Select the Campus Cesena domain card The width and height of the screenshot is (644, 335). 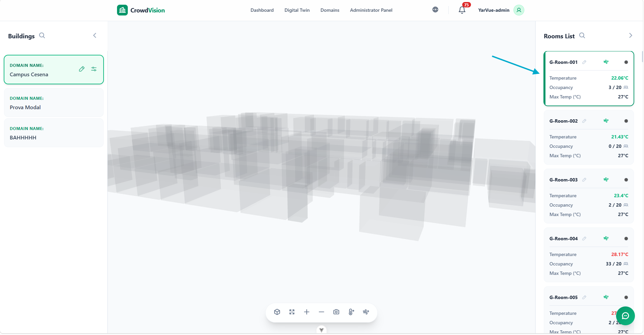click(54, 70)
